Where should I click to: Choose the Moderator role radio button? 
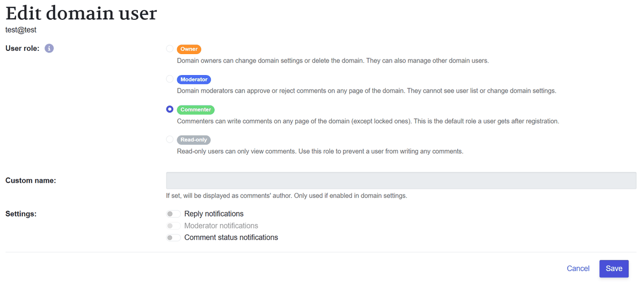[170, 79]
